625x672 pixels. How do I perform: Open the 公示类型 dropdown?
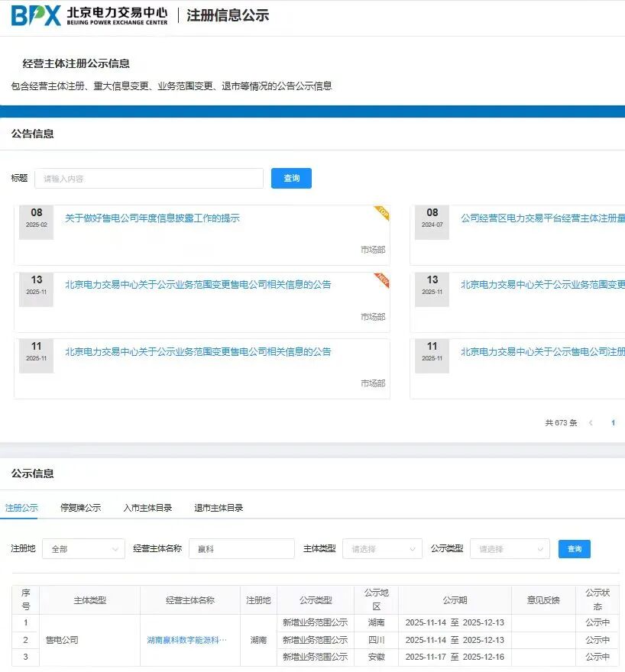click(509, 549)
